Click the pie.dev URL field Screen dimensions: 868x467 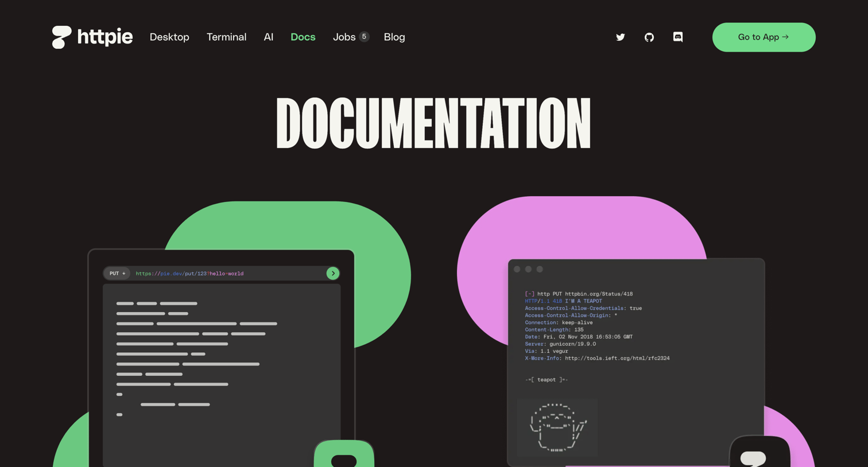pyautogui.click(x=222, y=274)
